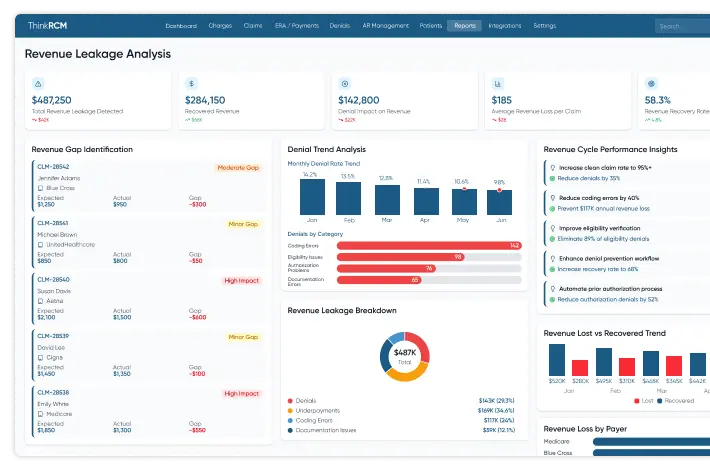The height and width of the screenshot is (470, 710).
Task: Click the $142,800 denial impact value
Action: click(359, 100)
